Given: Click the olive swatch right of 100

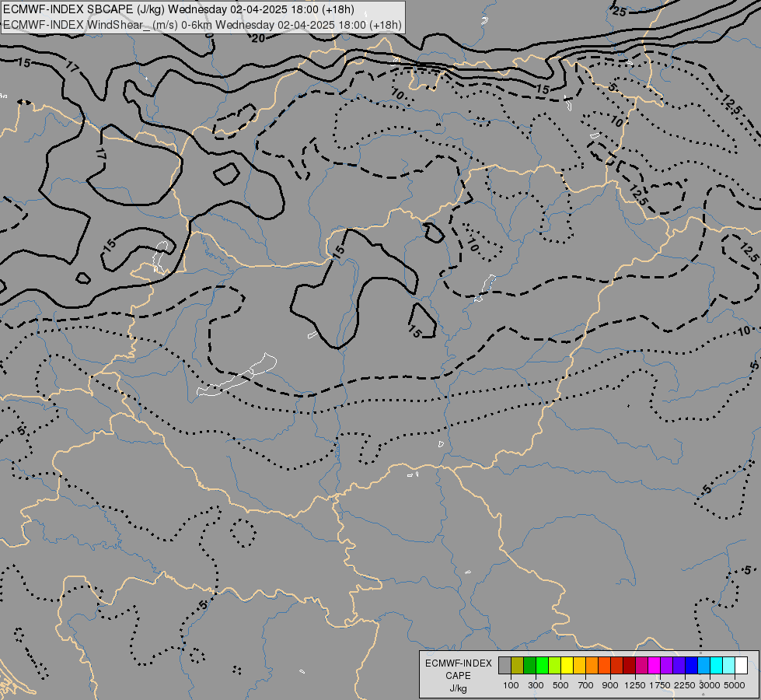Looking at the screenshot, I should point(518,665).
